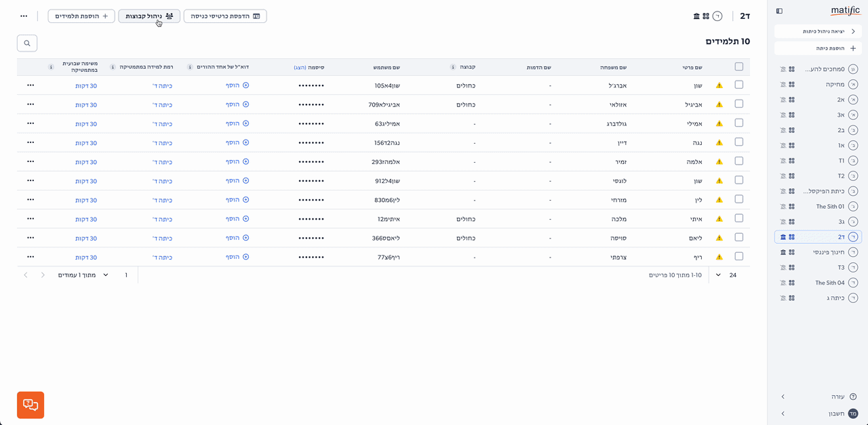The width and height of the screenshot is (868, 425).
Task: Click the warning triangle beside ליאם
Action: click(719, 238)
